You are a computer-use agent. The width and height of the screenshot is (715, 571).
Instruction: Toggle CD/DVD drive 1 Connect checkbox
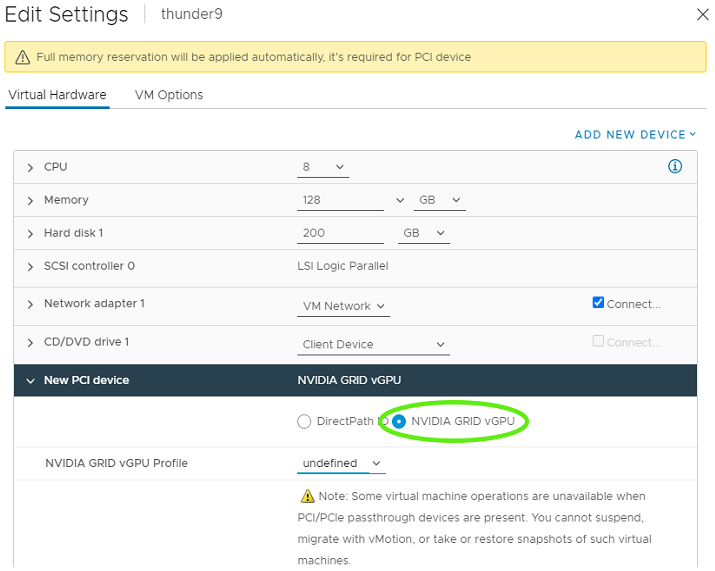coord(598,341)
